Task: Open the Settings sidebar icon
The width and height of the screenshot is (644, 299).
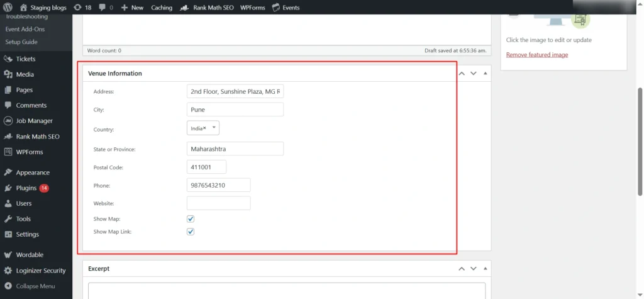Action: 8,234
